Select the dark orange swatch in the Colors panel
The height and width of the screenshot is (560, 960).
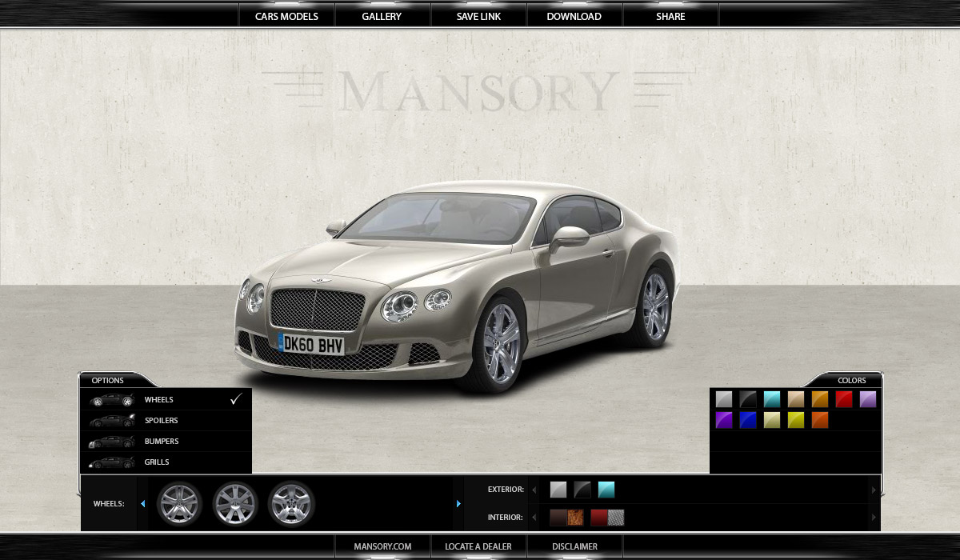pos(820,420)
